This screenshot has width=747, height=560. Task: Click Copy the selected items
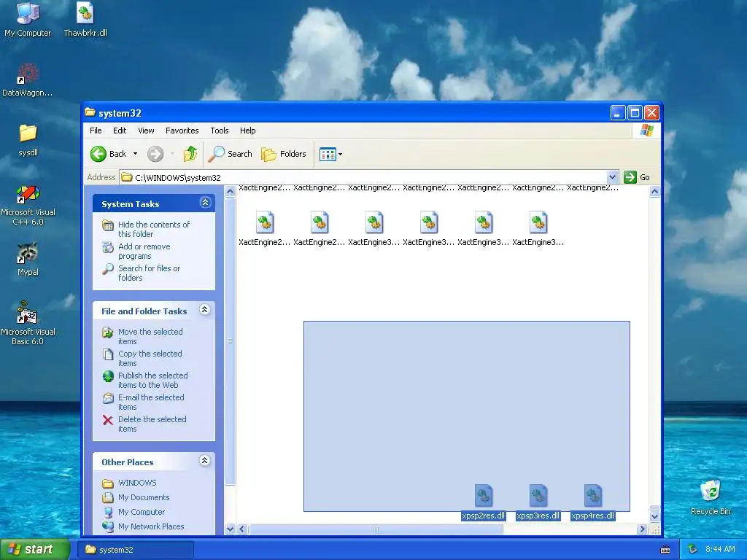pos(150,358)
